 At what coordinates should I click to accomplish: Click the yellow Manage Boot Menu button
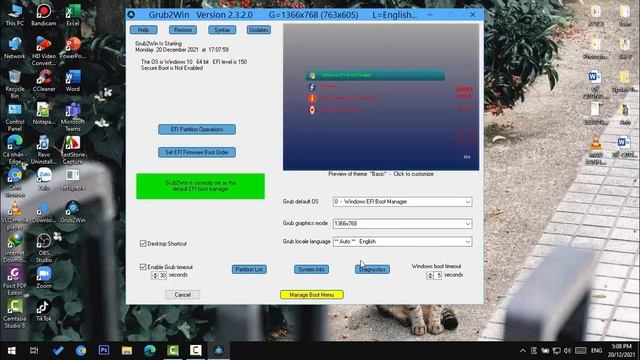(x=312, y=295)
